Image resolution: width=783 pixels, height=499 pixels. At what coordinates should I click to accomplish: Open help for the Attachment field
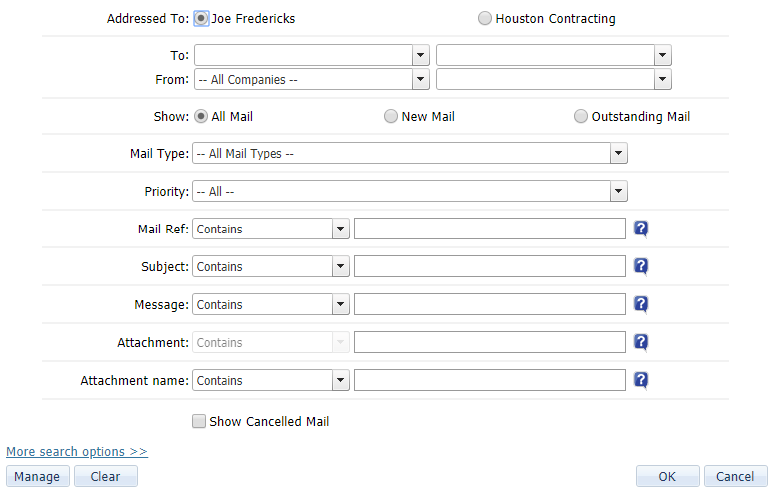coord(642,343)
